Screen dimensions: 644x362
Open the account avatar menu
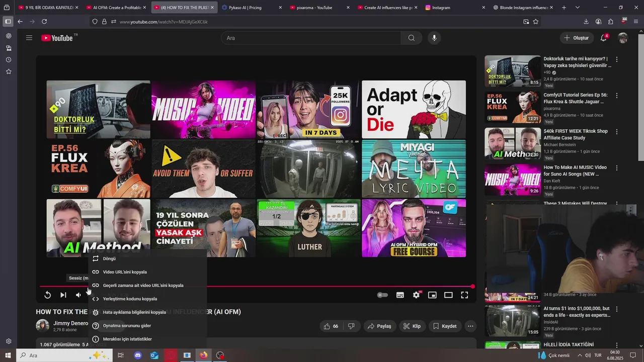click(x=623, y=38)
